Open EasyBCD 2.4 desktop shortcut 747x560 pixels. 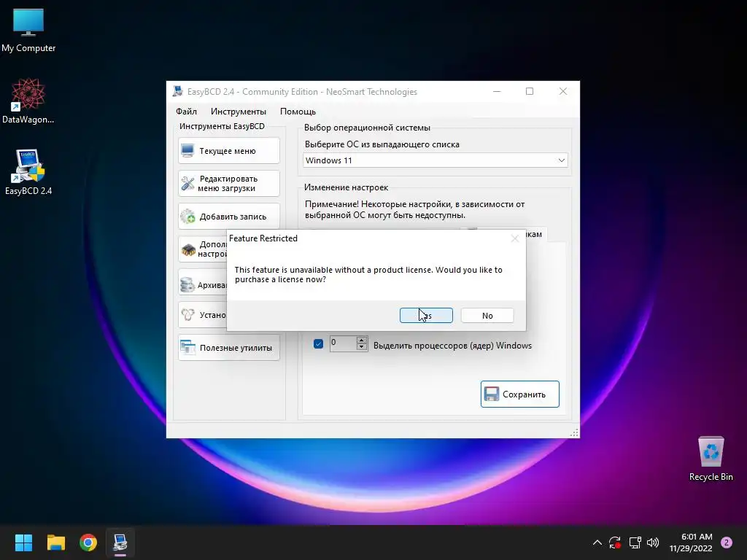(28, 172)
